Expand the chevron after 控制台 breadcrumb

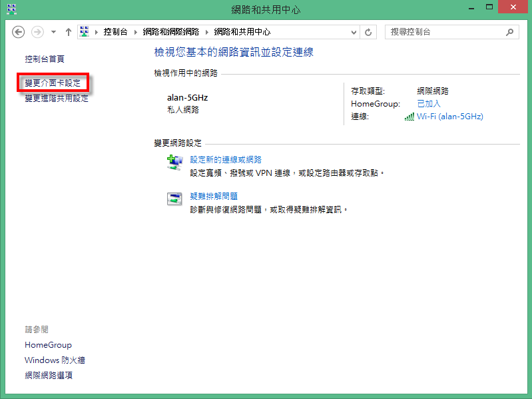pos(135,32)
